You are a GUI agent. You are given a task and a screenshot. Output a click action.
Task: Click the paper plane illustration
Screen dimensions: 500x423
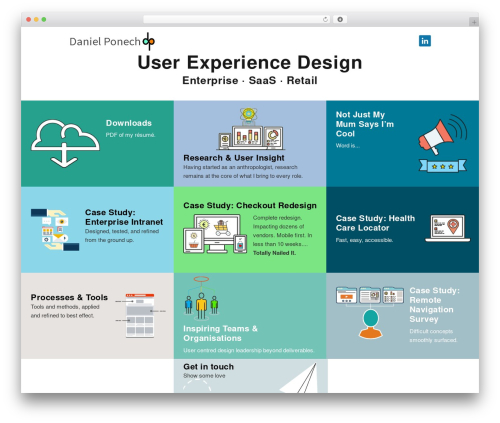click(298, 378)
